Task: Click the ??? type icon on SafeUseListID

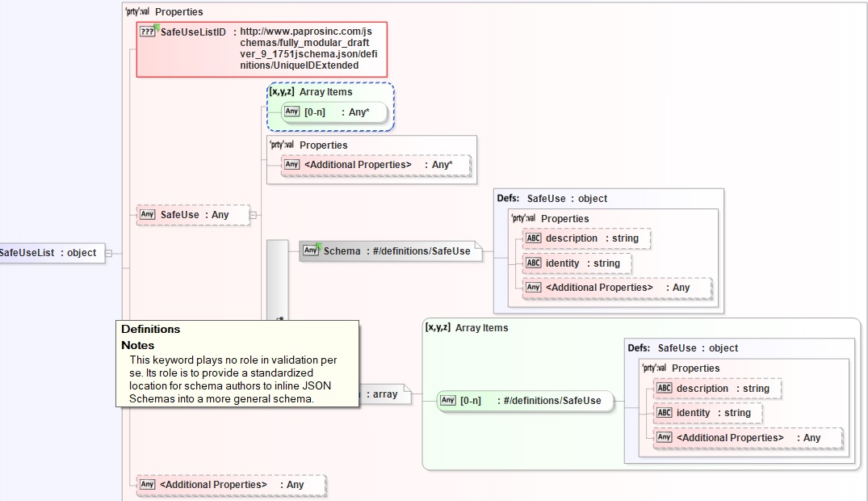Action: [x=147, y=32]
